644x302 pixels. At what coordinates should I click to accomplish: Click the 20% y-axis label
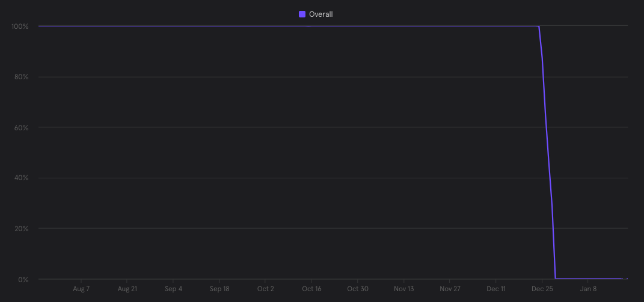click(22, 229)
